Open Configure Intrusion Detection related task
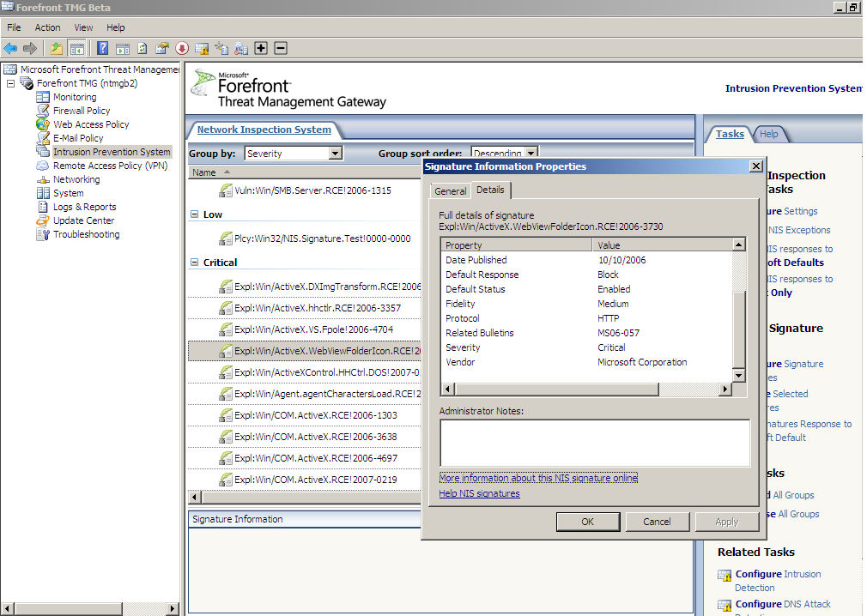 (778, 581)
